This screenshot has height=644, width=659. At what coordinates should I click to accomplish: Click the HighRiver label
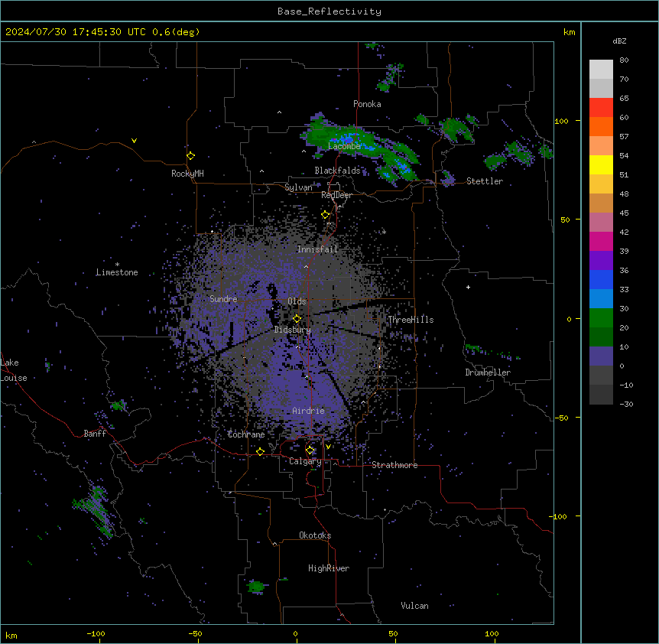click(329, 568)
